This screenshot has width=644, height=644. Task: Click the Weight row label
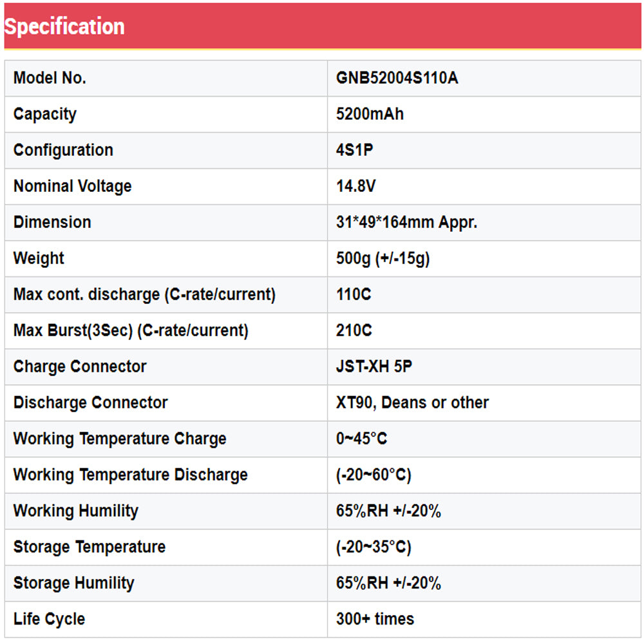(x=39, y=259)
